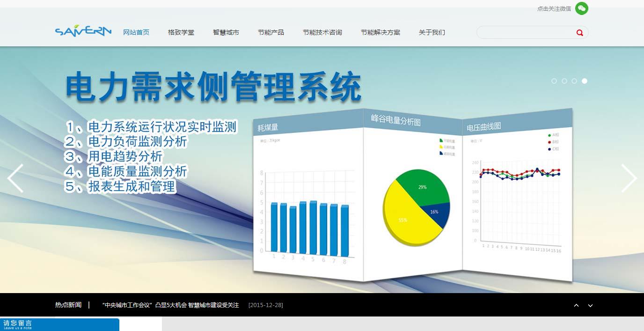Open the 网站首页 menu item
644x331 pixels.
pos(136,32)
